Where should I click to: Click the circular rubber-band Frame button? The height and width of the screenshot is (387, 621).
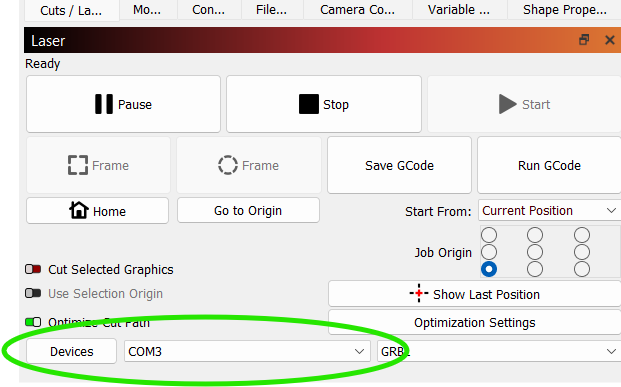(249, 165)
